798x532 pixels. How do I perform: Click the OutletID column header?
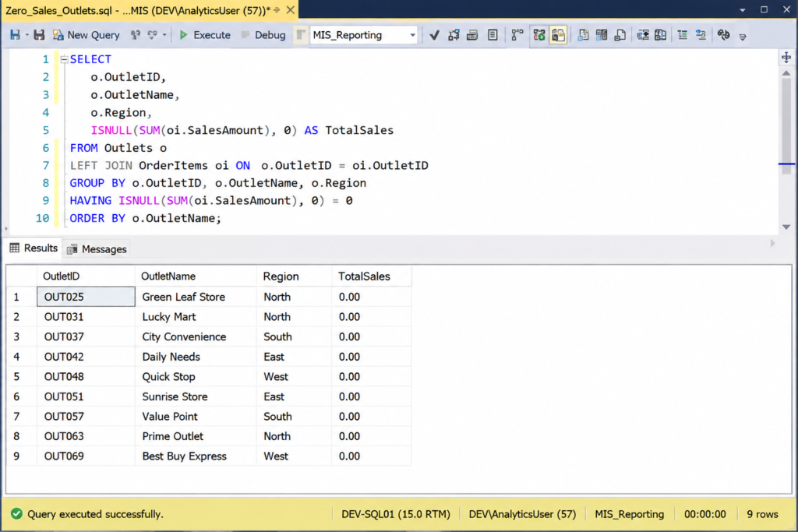86,277
